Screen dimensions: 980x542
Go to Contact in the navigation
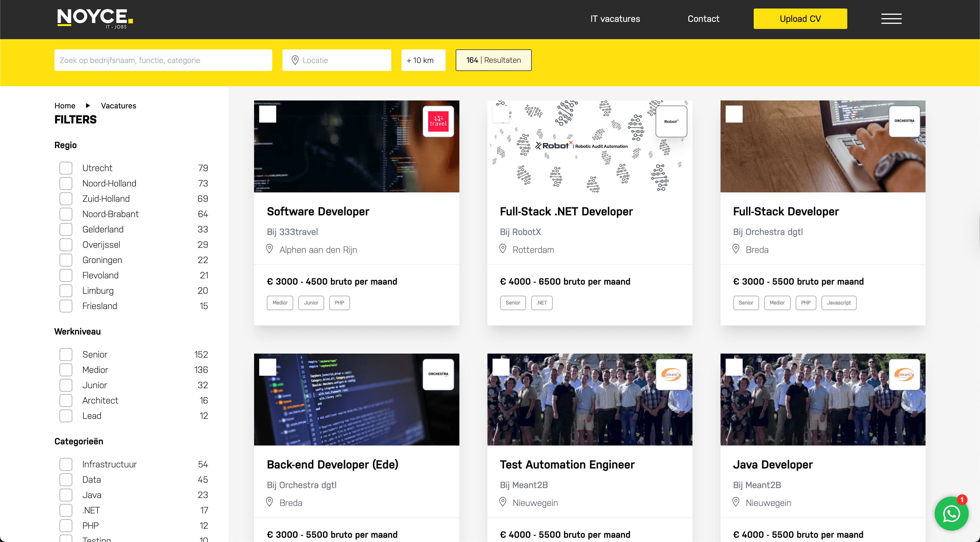click(703, 19)
